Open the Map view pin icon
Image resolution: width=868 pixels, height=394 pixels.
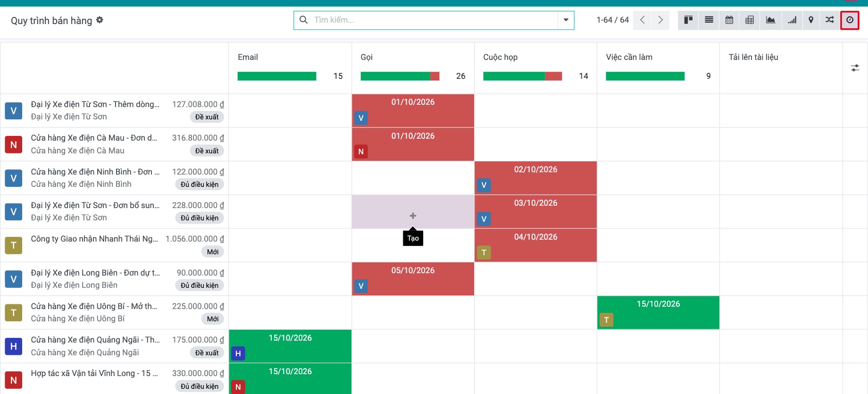tap(811, 20)
